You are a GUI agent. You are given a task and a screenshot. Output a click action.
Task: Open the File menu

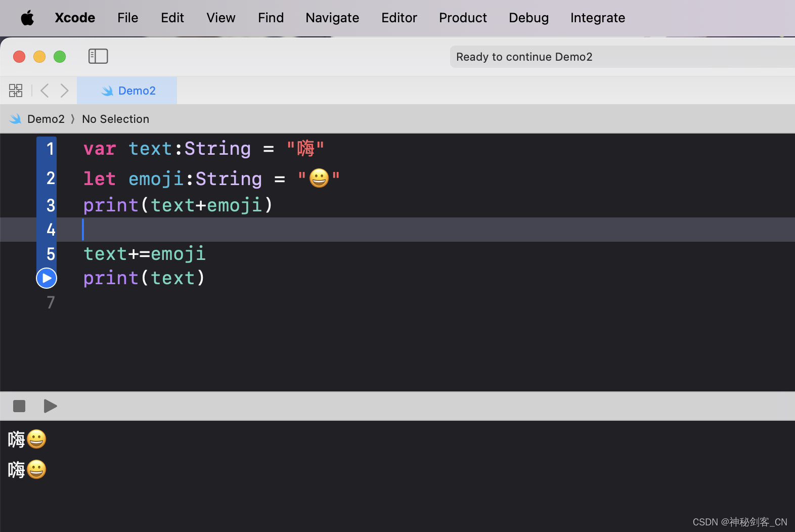[x=127, y=18]
